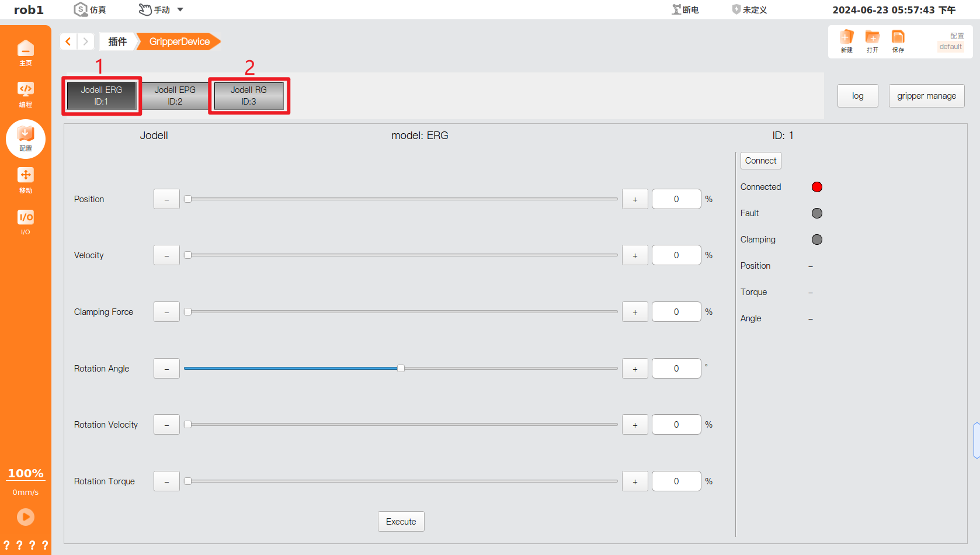The height and width of the screenshot is (555, 980).
Task: Click the 仿真 (Simulation) status icon
Action: pos(89,9)
